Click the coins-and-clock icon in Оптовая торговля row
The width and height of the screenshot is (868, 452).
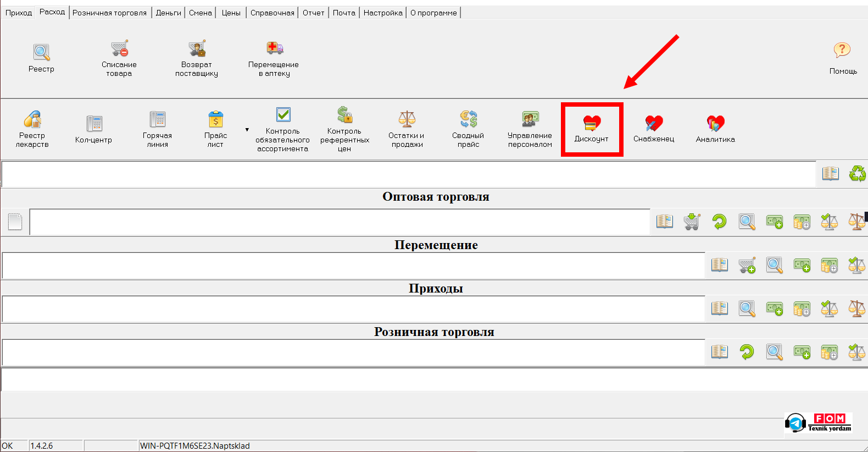[x=802, y=222]
